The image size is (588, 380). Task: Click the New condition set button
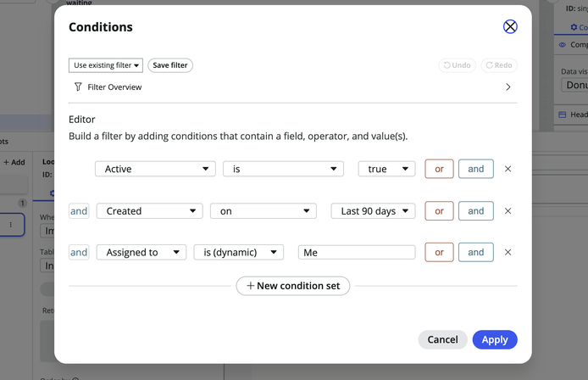point(293,286)
